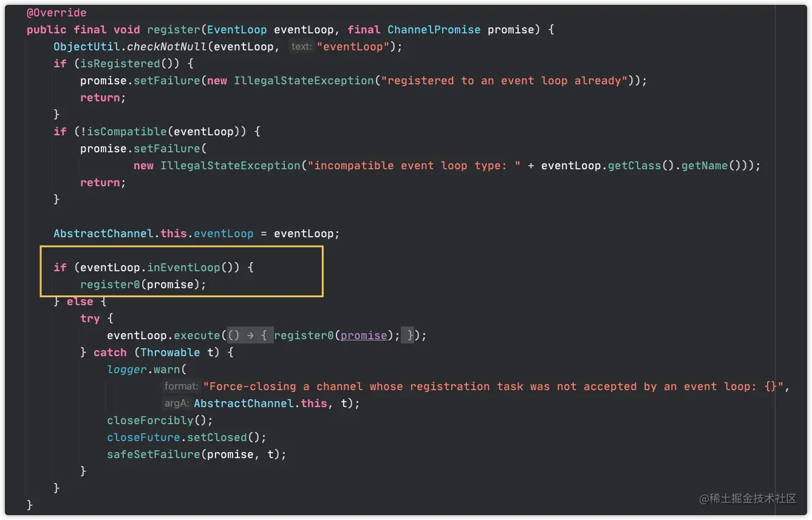
Task: Click the void return type
Action: [x=127, y=30]
